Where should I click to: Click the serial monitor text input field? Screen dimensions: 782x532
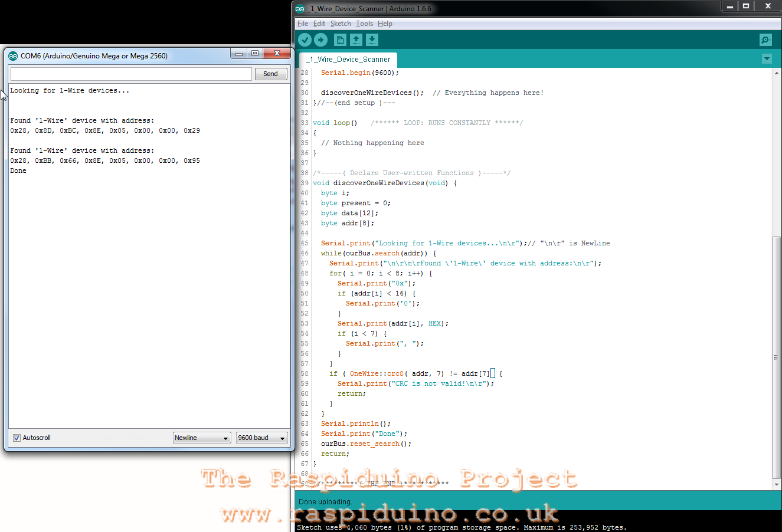pos(131,74)
